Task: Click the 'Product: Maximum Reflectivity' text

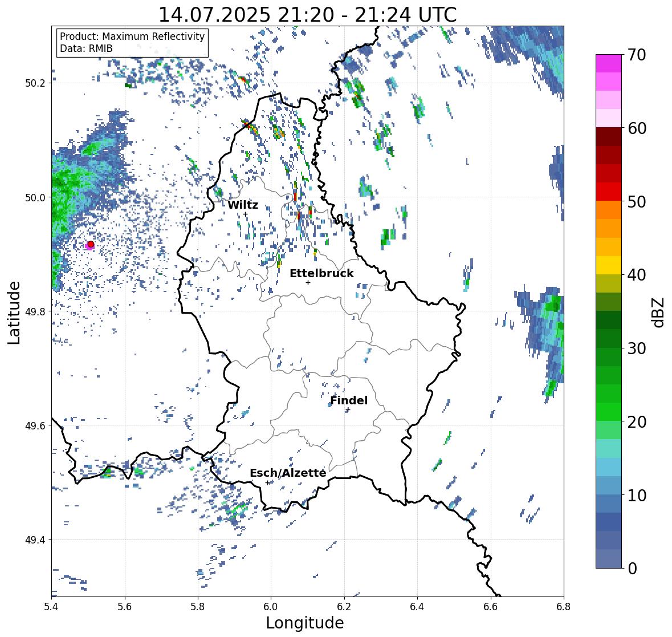Action: click(x=132, y=36)
